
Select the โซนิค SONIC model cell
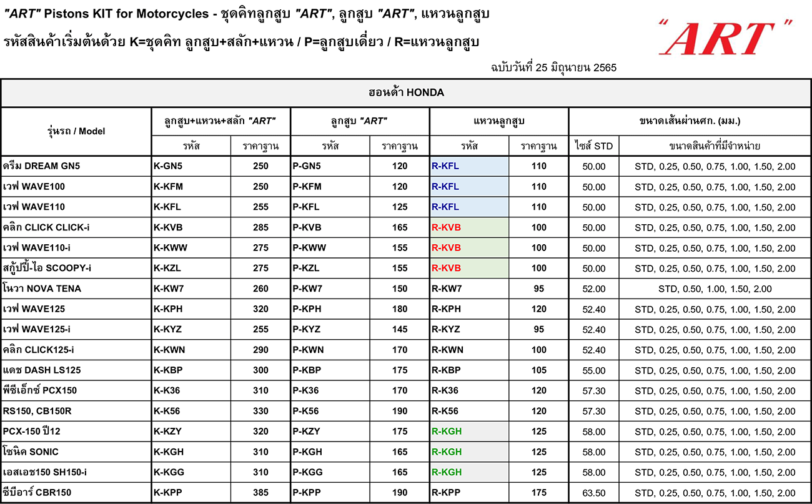pos(76,452)
